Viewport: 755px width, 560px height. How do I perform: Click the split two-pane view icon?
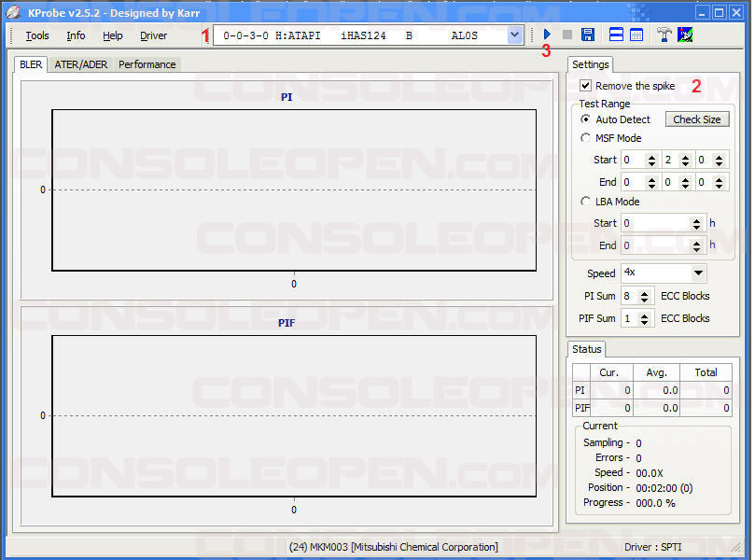coord(616,35)
